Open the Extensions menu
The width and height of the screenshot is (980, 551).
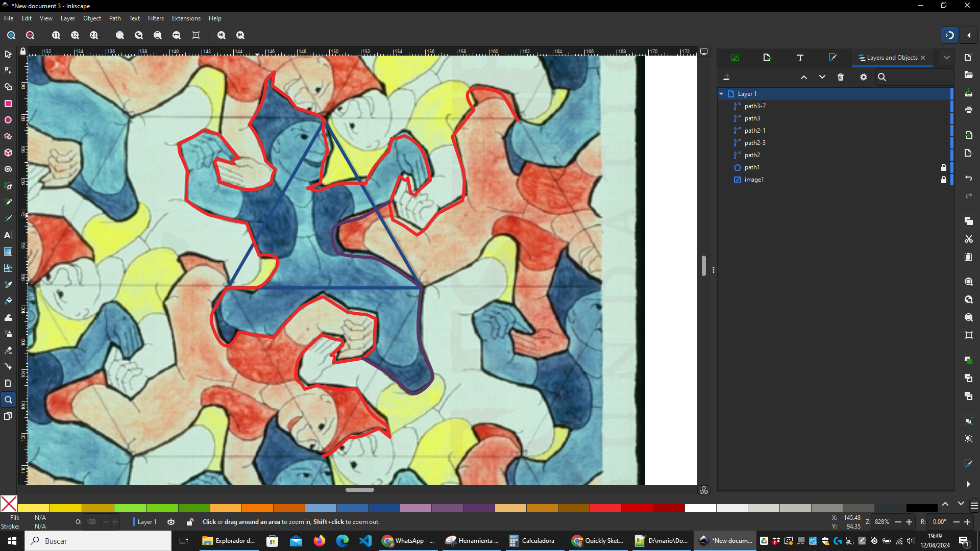coord(186,18)
